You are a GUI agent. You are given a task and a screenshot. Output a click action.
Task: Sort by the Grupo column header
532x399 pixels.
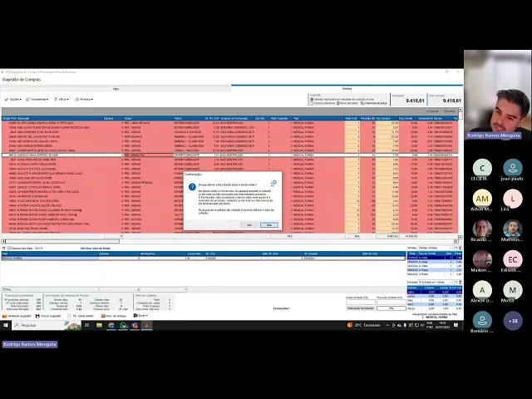tap(148, 118)
